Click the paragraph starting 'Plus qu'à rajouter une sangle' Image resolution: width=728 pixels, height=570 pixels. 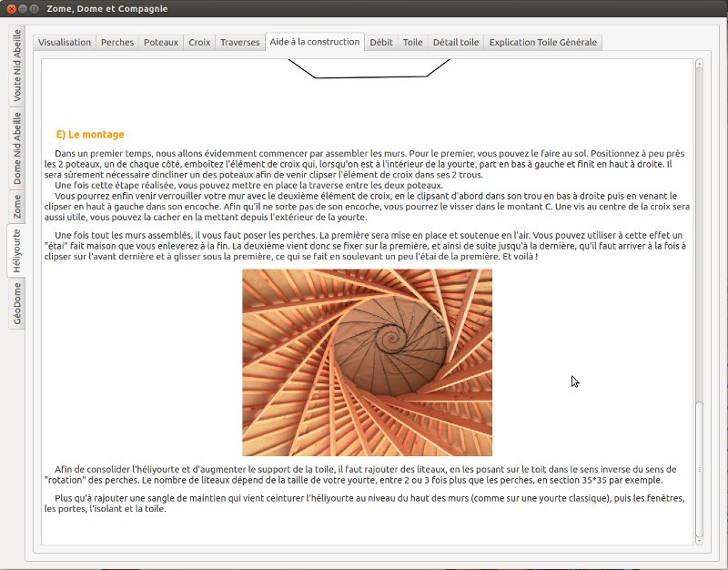[x=365, y=504]
